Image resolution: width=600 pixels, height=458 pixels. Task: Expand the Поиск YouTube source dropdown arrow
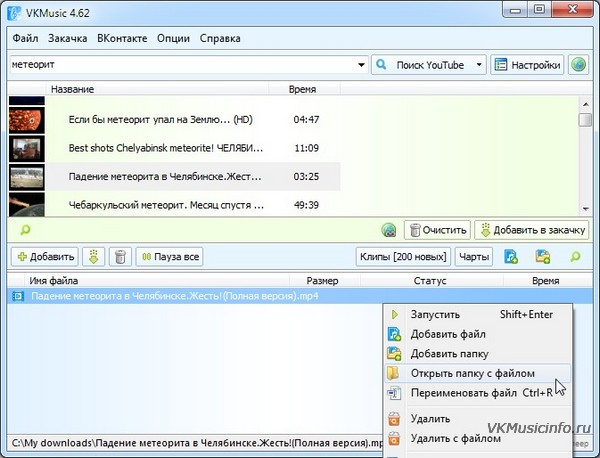479,65
